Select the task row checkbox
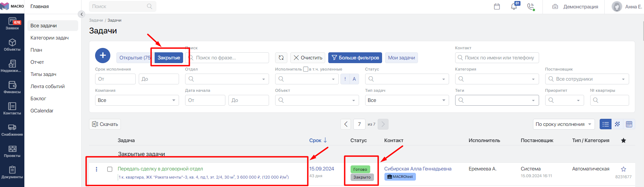The height and width of the screenshot is (187, 644). click(110, 169)
